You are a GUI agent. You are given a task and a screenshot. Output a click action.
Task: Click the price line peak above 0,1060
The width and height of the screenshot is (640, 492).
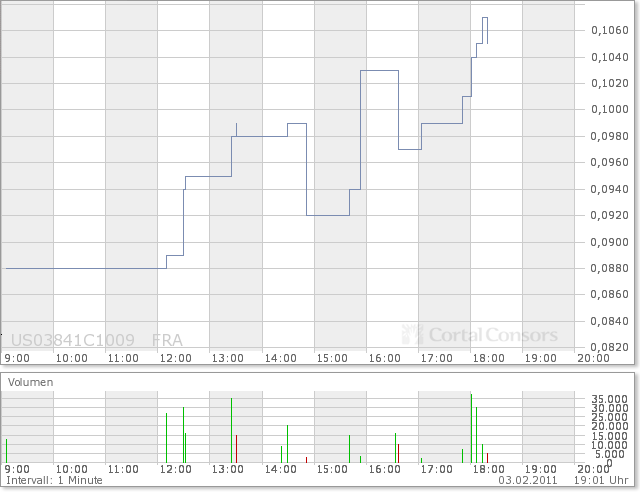click(x=485, y=18)
